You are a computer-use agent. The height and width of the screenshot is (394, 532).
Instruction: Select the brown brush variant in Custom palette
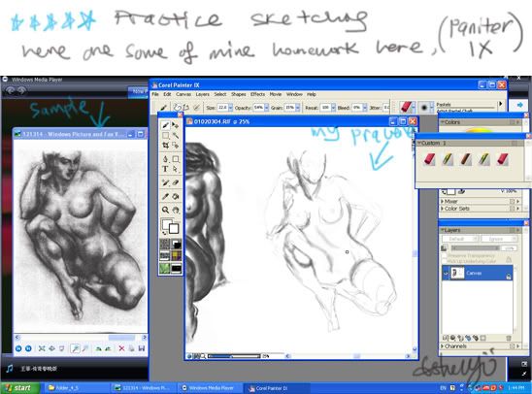pos(466,159)
